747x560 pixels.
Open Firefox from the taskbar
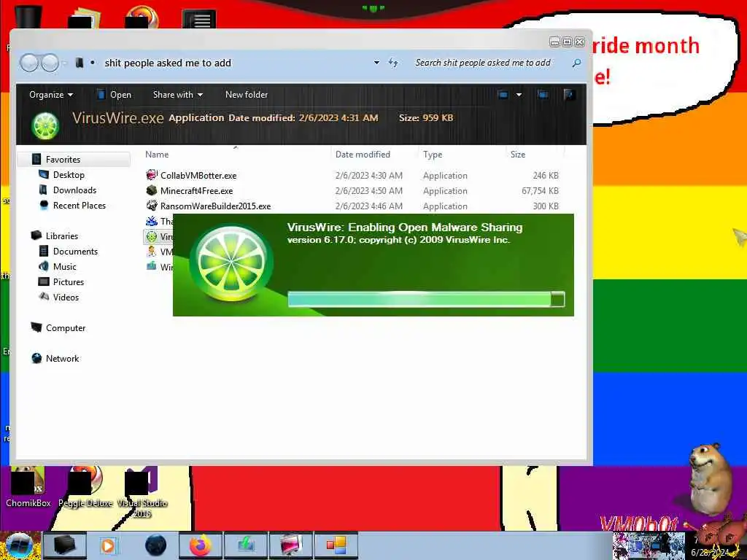pos(201,545)
